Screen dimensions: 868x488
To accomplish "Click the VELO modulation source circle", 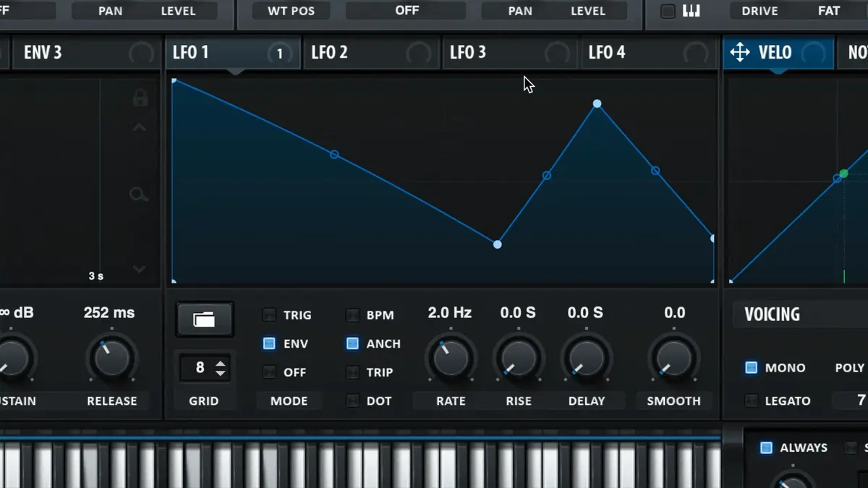I will [x=814, y=53].
